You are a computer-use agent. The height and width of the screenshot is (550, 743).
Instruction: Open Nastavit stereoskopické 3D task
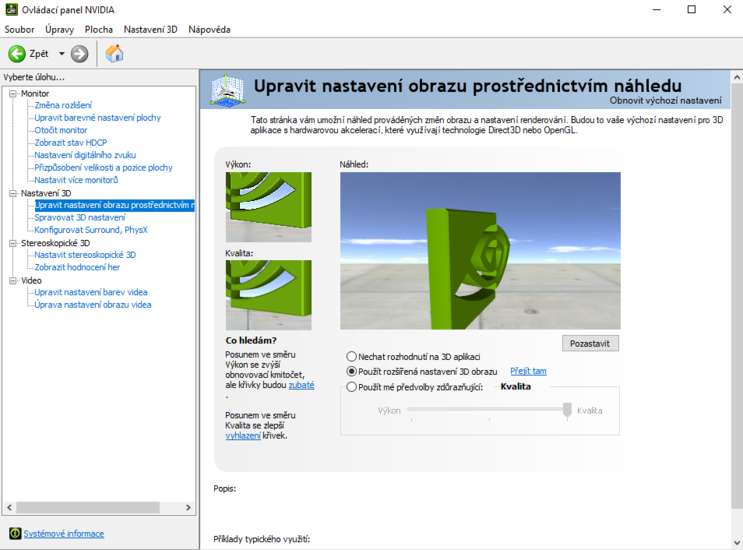85,255
